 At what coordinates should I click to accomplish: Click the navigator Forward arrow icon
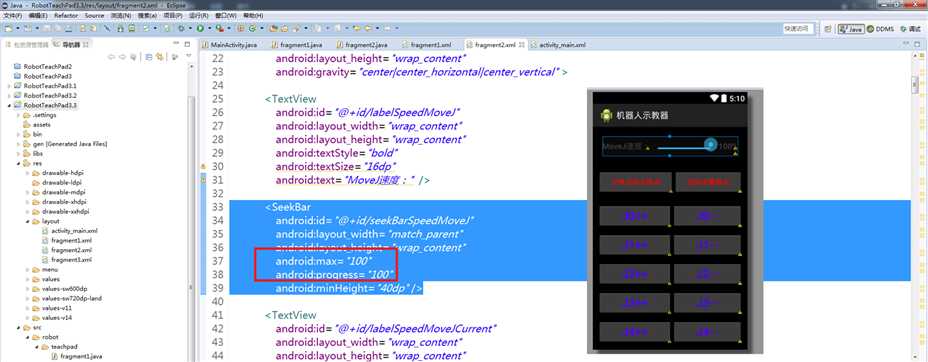(123, 57)
